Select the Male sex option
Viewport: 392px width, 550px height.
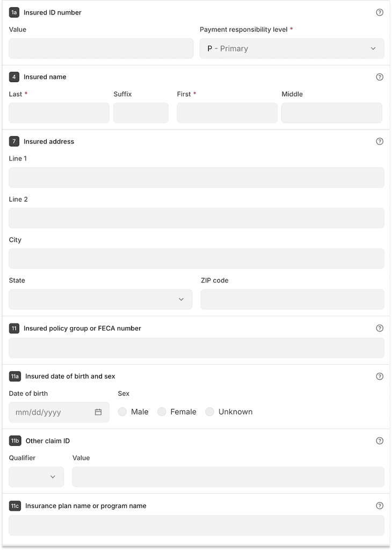122,412
